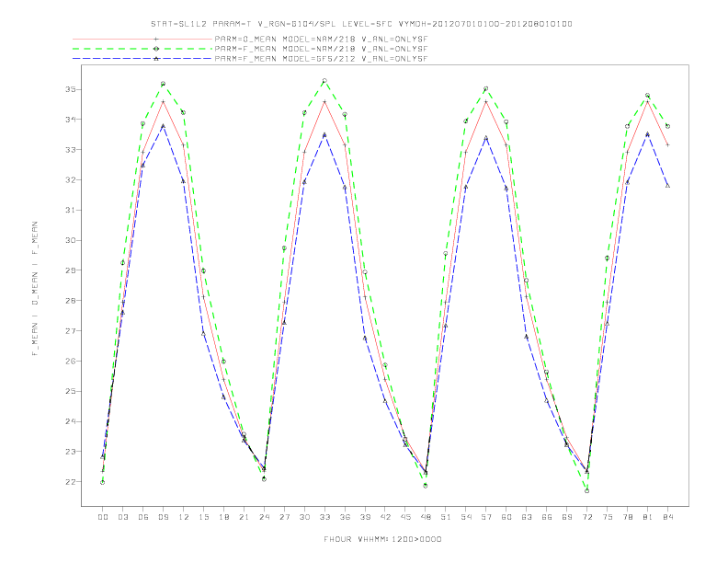Click x-axis tick label 66
Image resolution: width=728 pixels, height=563 pixels.
[547, 517]
